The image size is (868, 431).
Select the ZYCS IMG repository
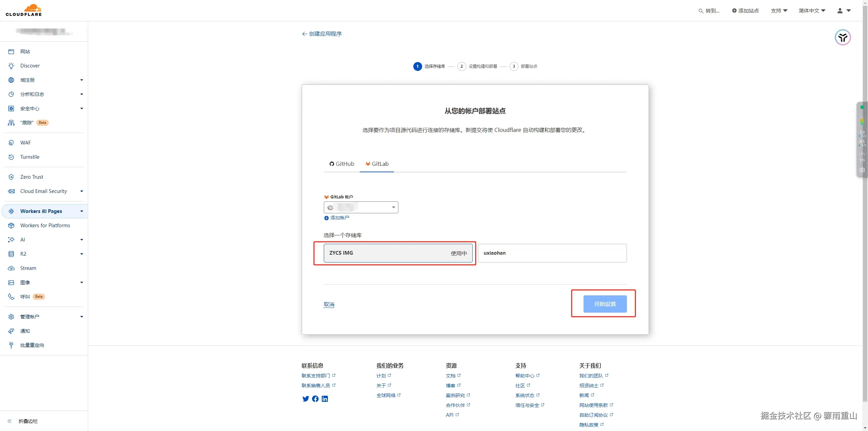coord(398,253)
